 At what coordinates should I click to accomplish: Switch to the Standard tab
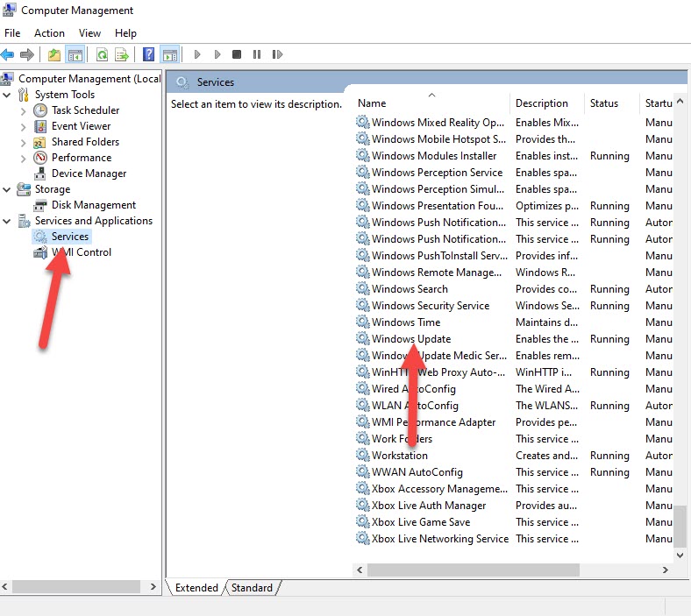point(253,588)
